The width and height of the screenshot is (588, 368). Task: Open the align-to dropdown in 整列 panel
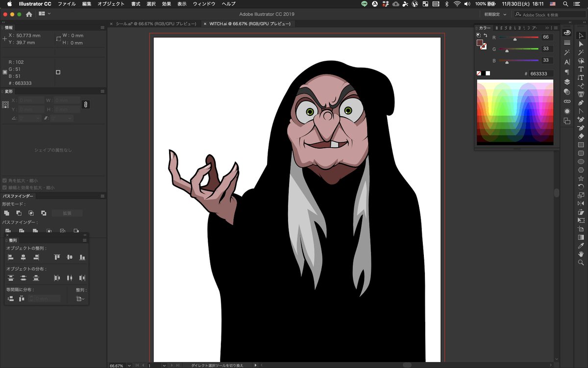80,298
